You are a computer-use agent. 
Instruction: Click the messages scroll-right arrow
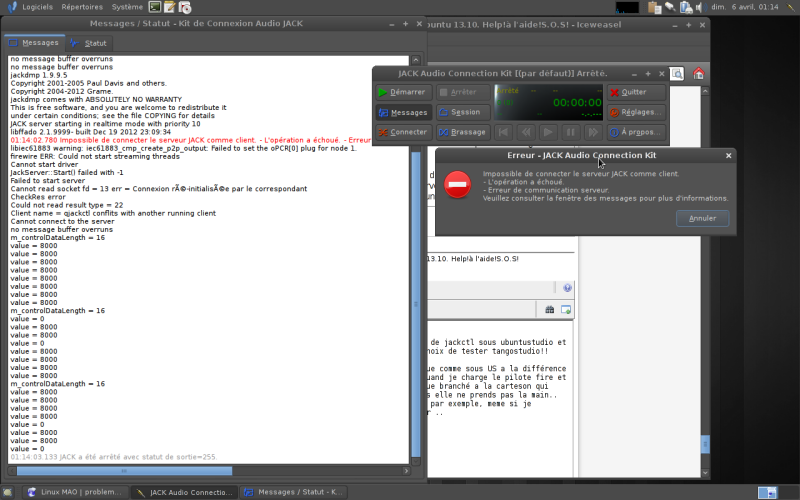406,471
